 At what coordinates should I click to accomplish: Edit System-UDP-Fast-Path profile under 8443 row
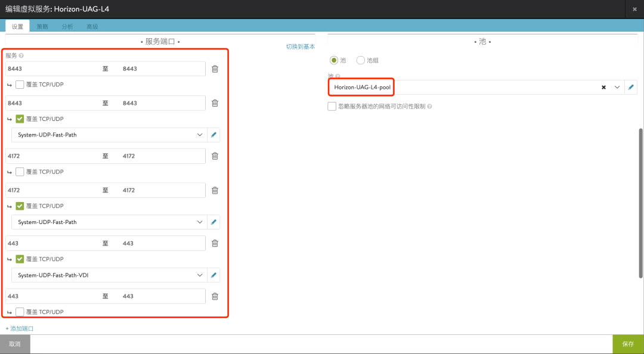tap(213, 135)
